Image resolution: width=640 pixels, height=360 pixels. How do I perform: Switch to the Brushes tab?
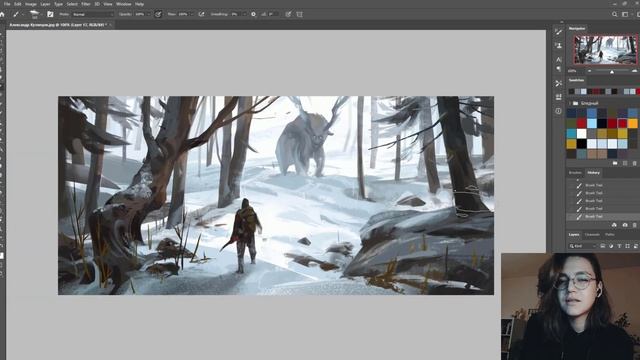pyautogui.click(x=575, y=173)
